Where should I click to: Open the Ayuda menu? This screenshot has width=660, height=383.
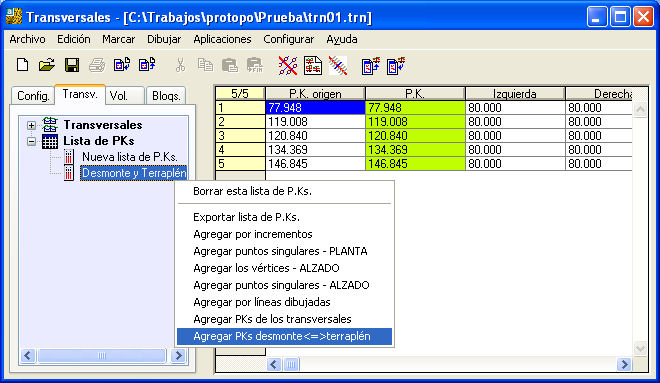(x=342, y=39)
